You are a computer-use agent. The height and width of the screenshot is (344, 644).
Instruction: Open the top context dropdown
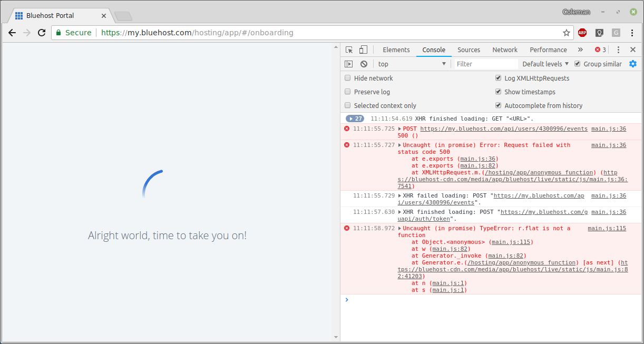[412, 64]
